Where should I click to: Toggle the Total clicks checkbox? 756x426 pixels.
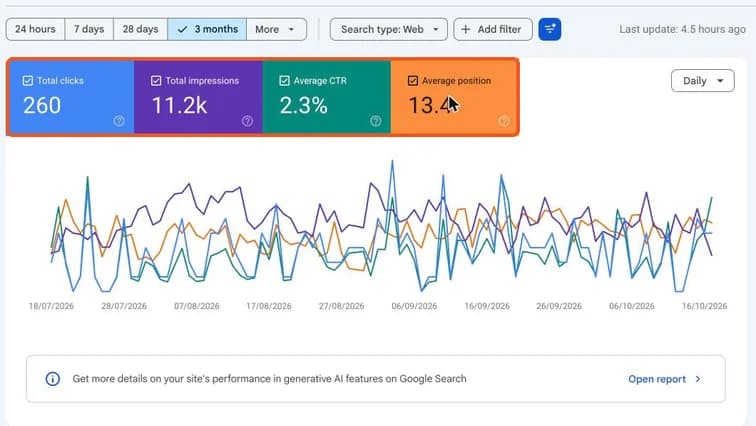tap(28, 80)
